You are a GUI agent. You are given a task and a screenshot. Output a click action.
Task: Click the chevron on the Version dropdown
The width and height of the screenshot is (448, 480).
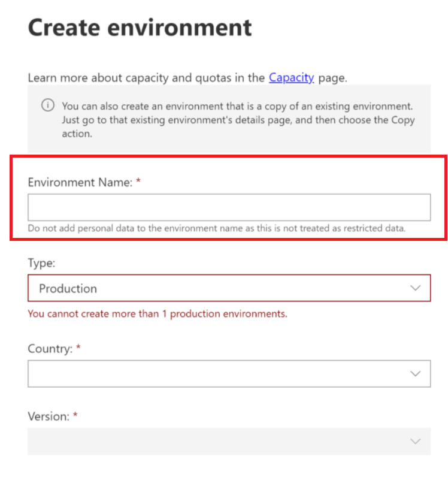(x=417, y=441)
